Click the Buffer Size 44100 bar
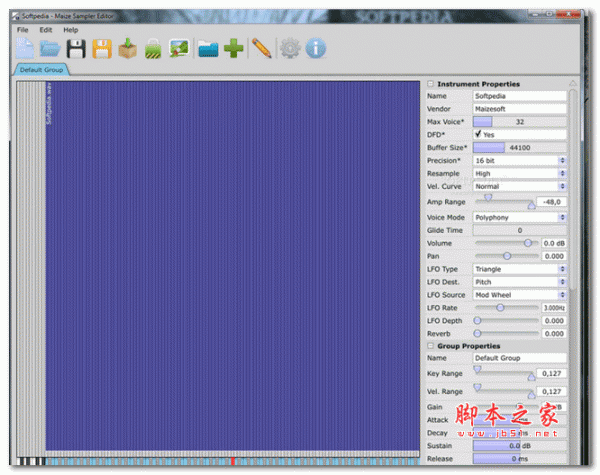 520,147
